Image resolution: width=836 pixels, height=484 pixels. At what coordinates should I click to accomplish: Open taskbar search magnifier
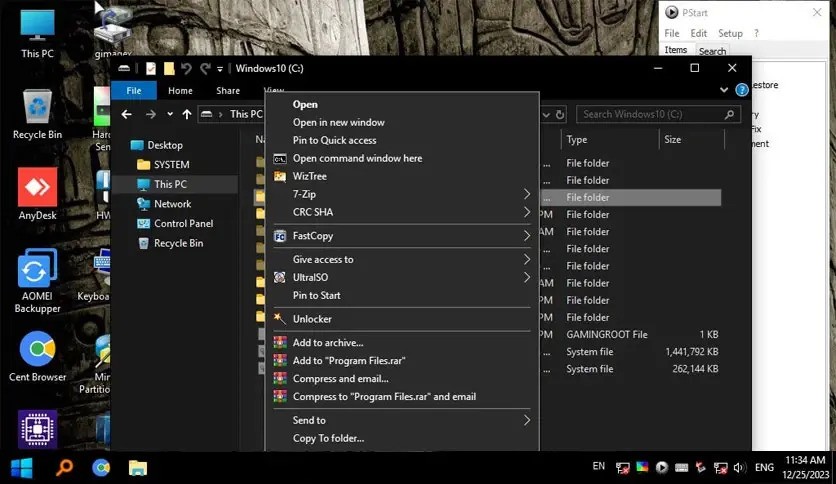pyautogui.click(x=65, y=467)
